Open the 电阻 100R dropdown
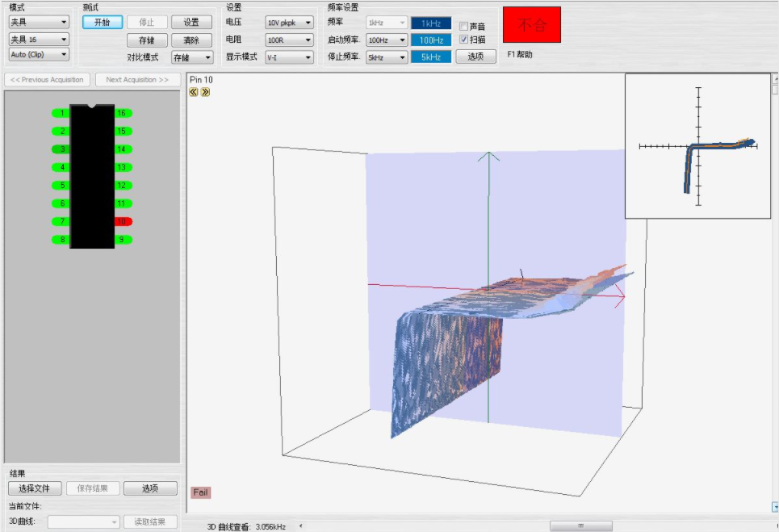This screenshot has width=779, height=532. tap(289, 40)
